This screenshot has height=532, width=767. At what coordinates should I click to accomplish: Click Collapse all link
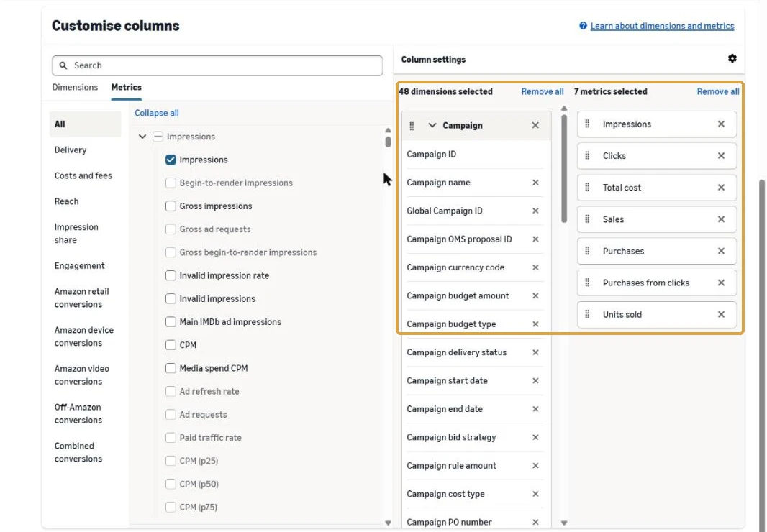point(157,113)
